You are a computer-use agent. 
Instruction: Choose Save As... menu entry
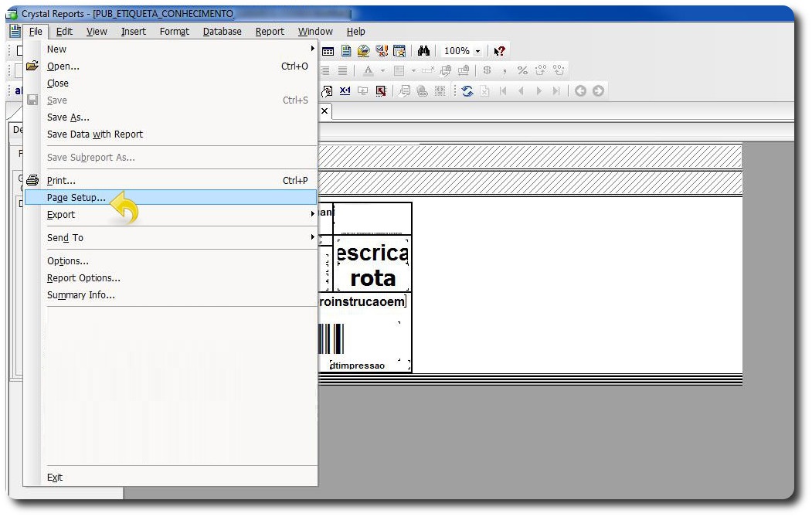[x=171, y=117]
